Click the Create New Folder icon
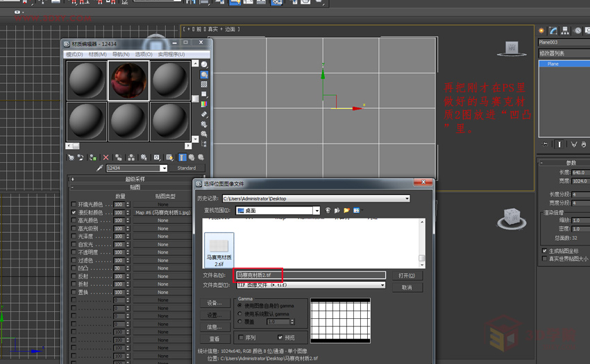This screenshot has height=364, width=590. pyautogui.click(x=346, y=211)
